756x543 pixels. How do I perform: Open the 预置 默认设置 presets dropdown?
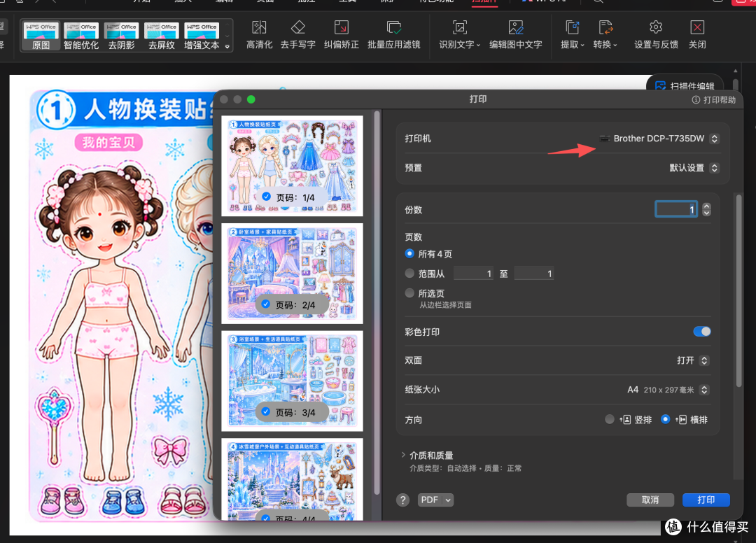tap(694, 168)
